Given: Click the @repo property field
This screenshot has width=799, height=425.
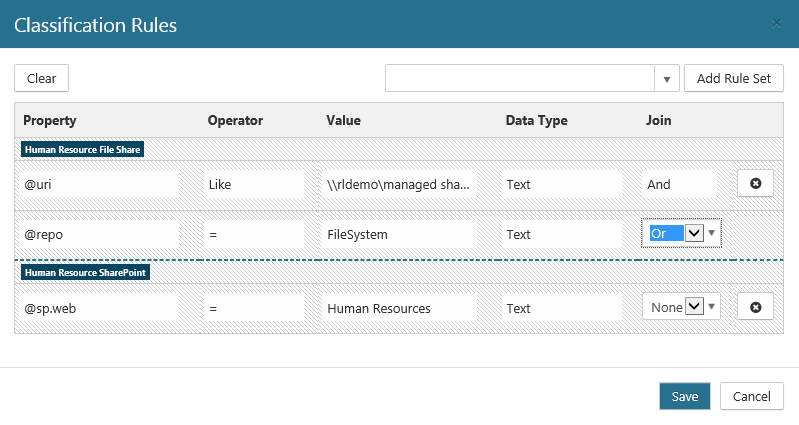Looking at the screenshot, I should [98, 234].
